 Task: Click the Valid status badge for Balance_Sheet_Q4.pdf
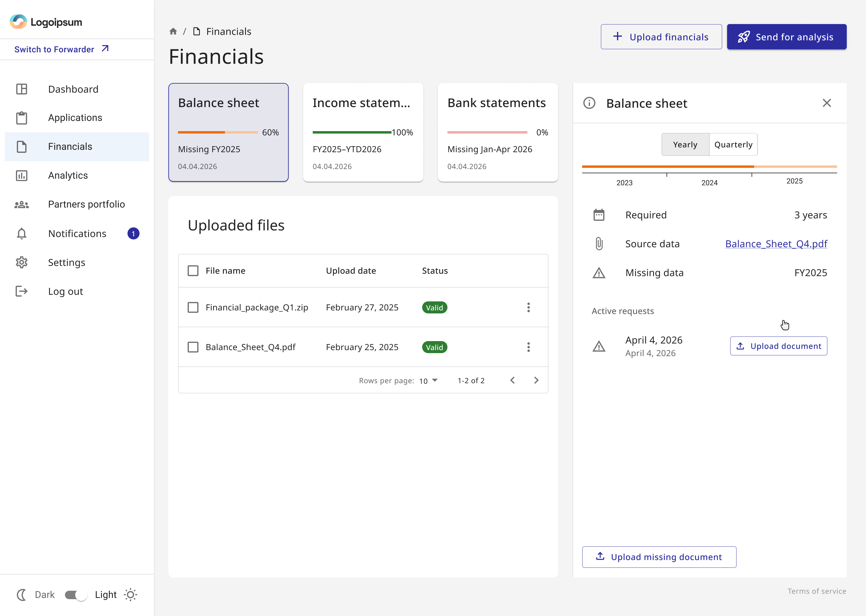435,347
